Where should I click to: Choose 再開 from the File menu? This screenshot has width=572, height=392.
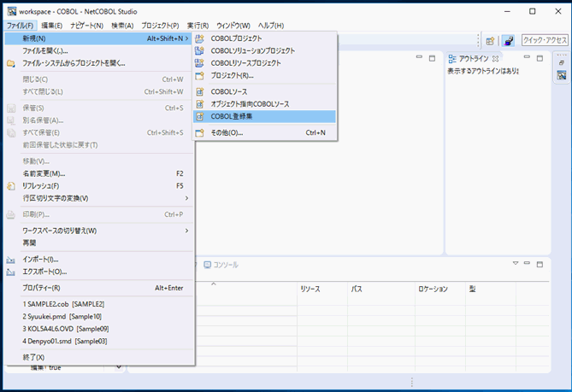pos(98,243)
